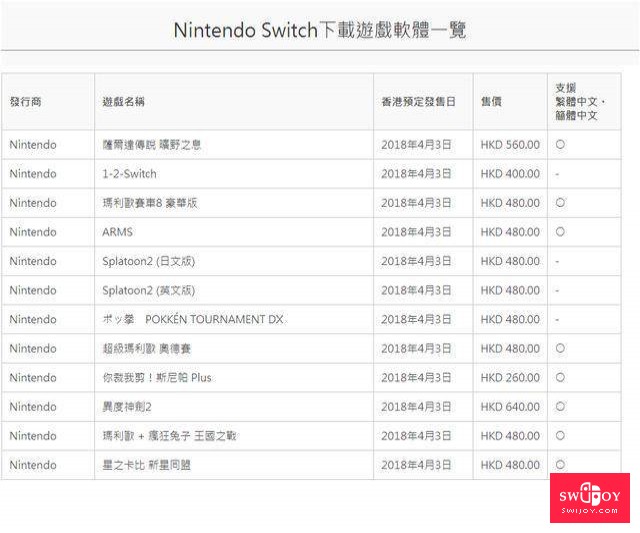640x533 pixels.
Task: Select the Chinese-support circle in 你裁我剪 row
Action: tap(560, 378)
